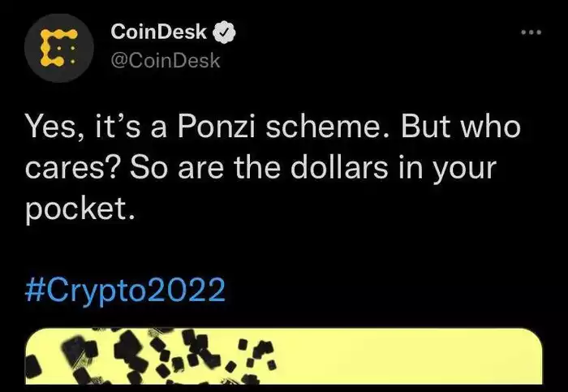Image resolution: width=568 pixels, height=392 pixels.
Task: Open the @CoinDesk handle link
Action: point(165,60)
